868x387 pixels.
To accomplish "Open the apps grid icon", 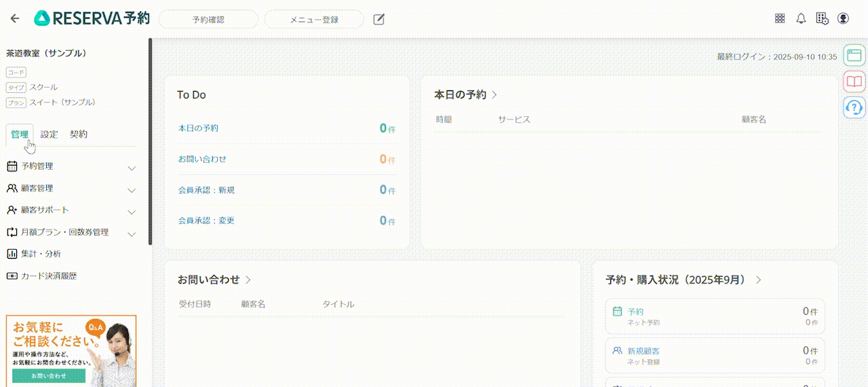I will point(780,19).
